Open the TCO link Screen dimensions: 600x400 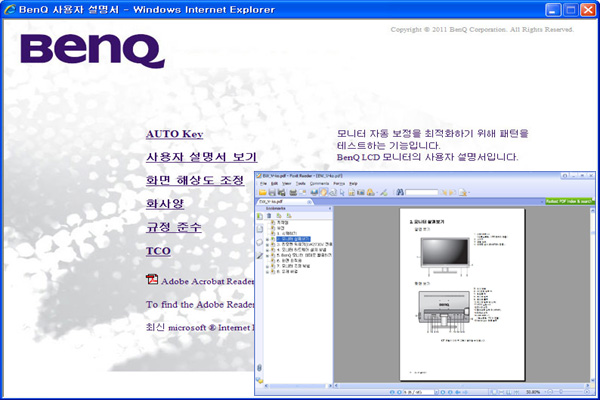point(158,251)
